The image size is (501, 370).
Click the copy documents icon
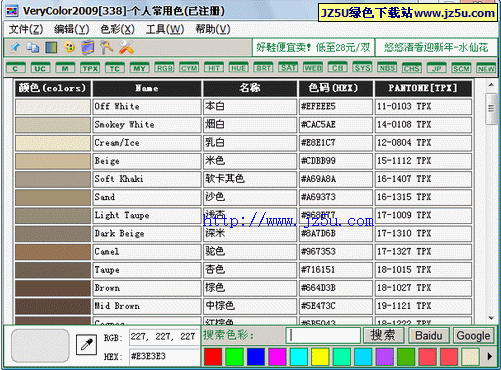[33, 48]
